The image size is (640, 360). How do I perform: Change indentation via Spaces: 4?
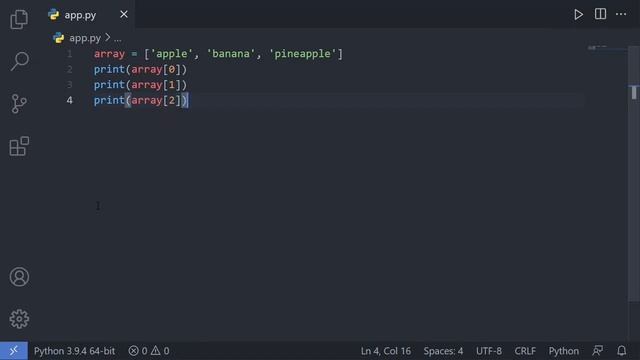click(x=443, y=351)
